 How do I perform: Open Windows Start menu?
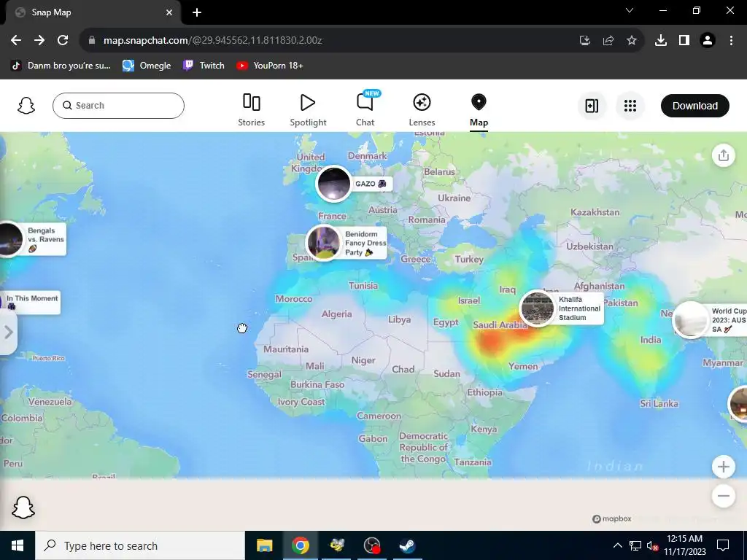point(18,545)
